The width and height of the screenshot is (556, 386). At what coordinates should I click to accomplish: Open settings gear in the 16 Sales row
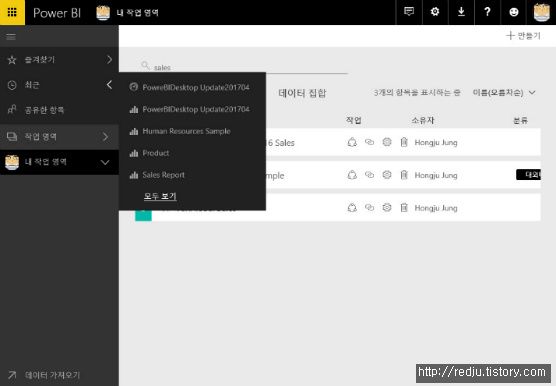387,142
